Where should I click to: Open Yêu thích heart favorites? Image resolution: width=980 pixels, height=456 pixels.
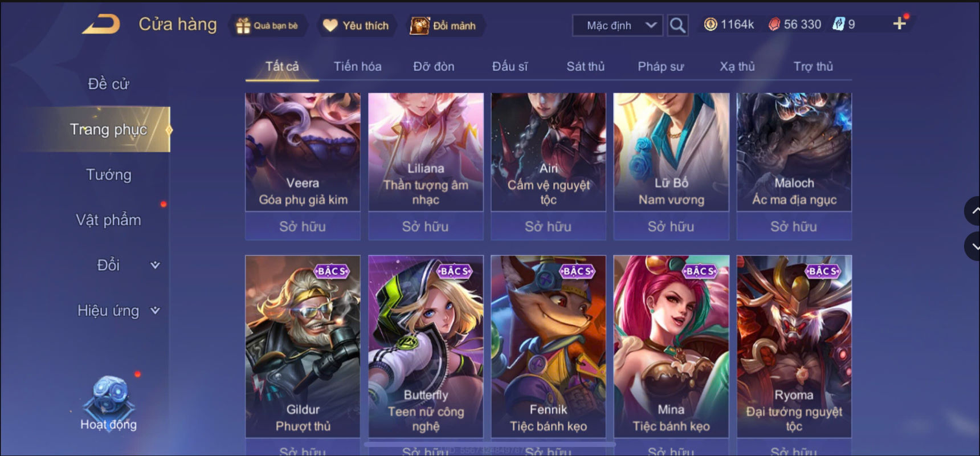click(x=330, y=26)
